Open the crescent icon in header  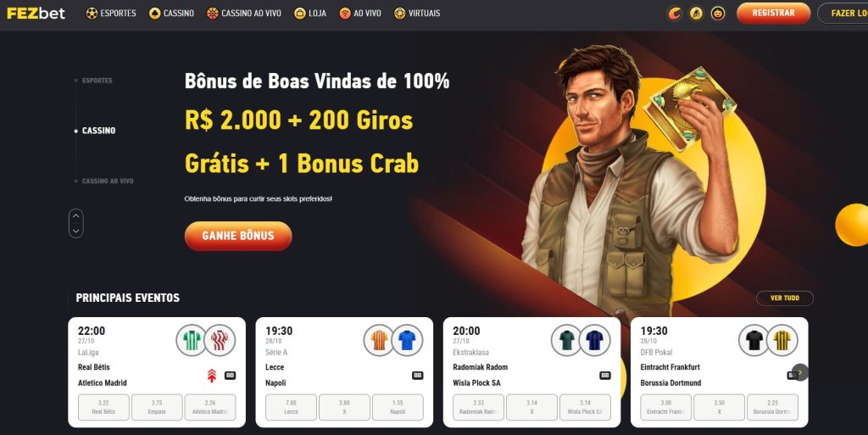coord(674,14)
